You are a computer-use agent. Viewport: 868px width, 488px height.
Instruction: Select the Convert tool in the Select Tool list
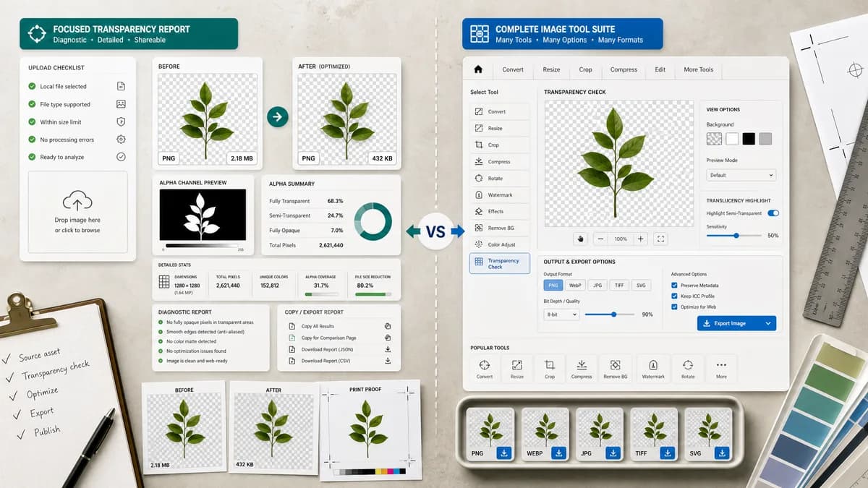coord(499,111)
